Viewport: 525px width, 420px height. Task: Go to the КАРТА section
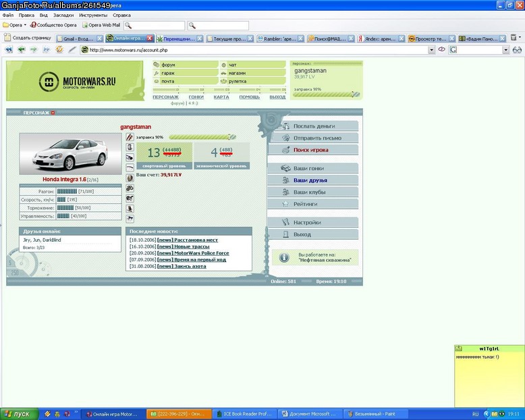point(221,97)
